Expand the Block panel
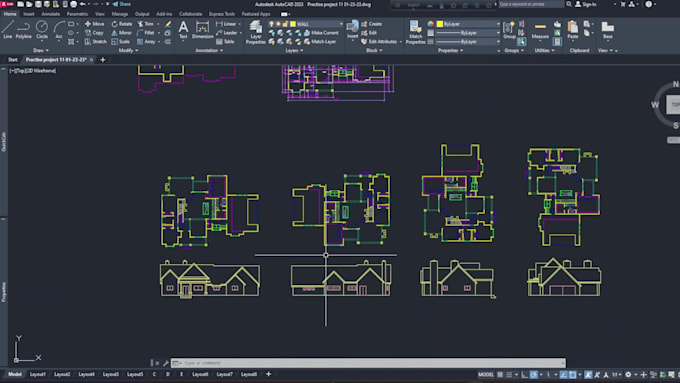This screenshot has height=383, width=680. pos(374,50)
